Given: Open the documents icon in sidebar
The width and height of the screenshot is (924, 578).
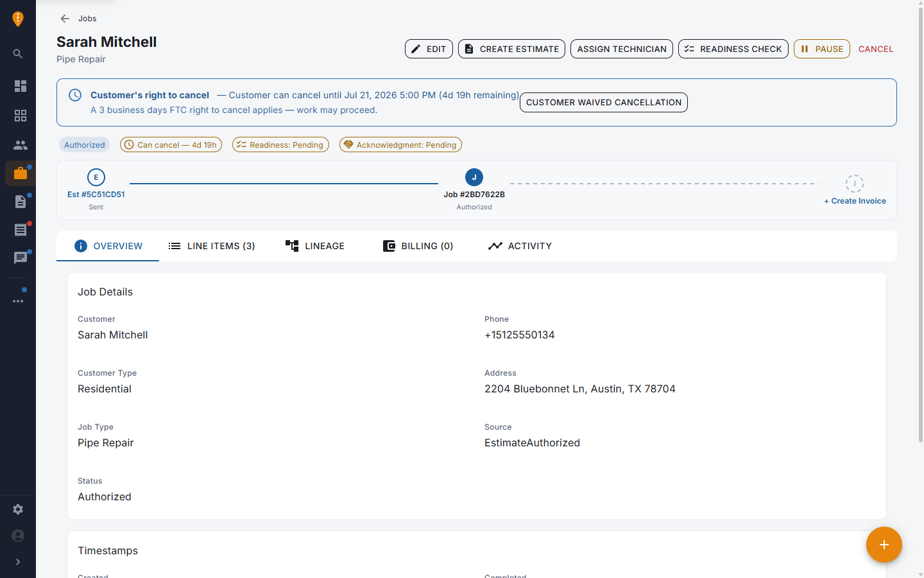Looking at the screenshot, I should tap(21, 202).
